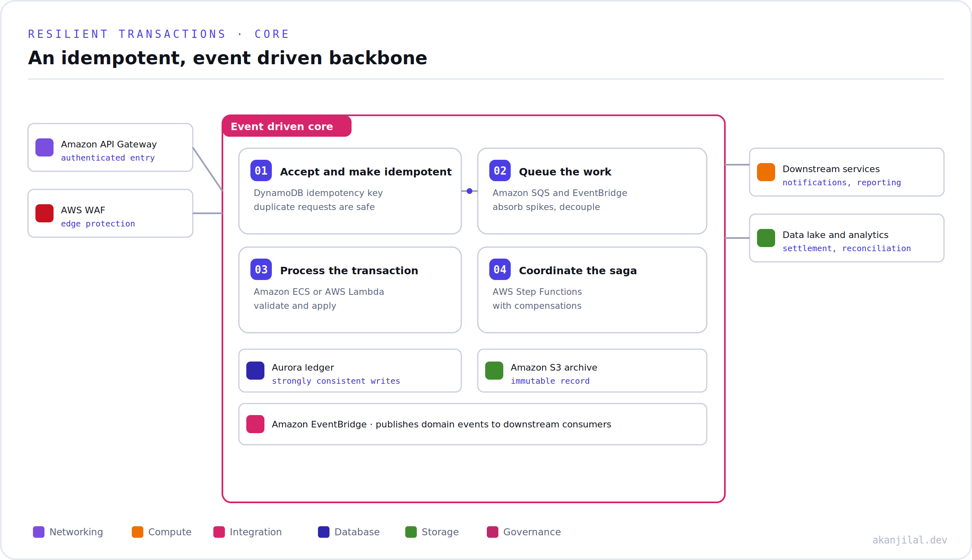The height and width of the screenshot is (560, 972).
Task: Click the RESILIENT TRANSACTIONS · CORE overline text
Action: pos(159,34)
